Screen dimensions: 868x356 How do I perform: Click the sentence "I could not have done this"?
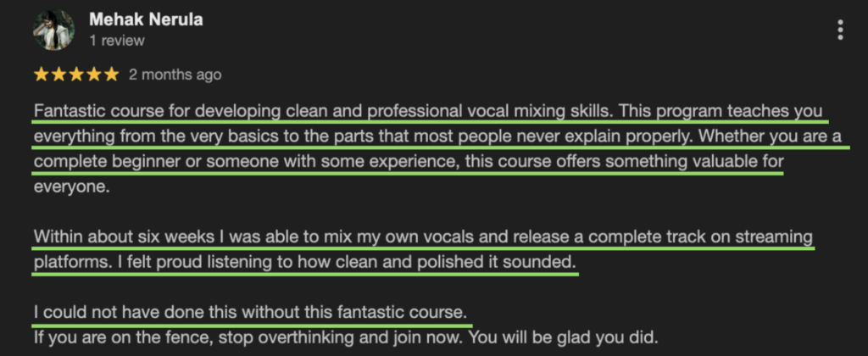pyautogui.click(x=250, y=312)
